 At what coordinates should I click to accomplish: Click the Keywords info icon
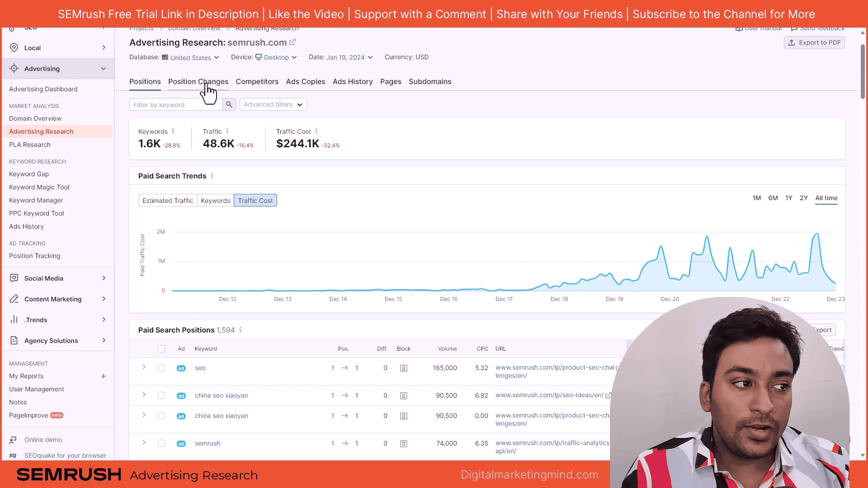173,131
